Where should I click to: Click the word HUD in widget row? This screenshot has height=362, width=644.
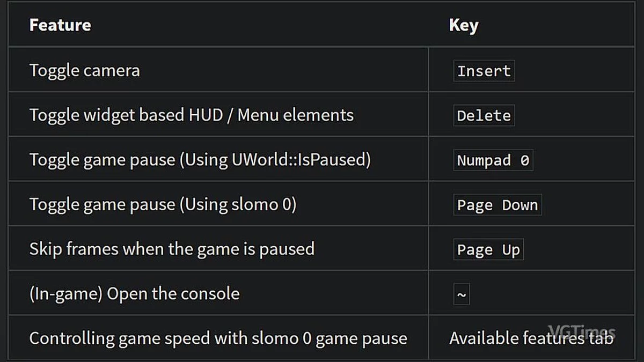point(206,115)
